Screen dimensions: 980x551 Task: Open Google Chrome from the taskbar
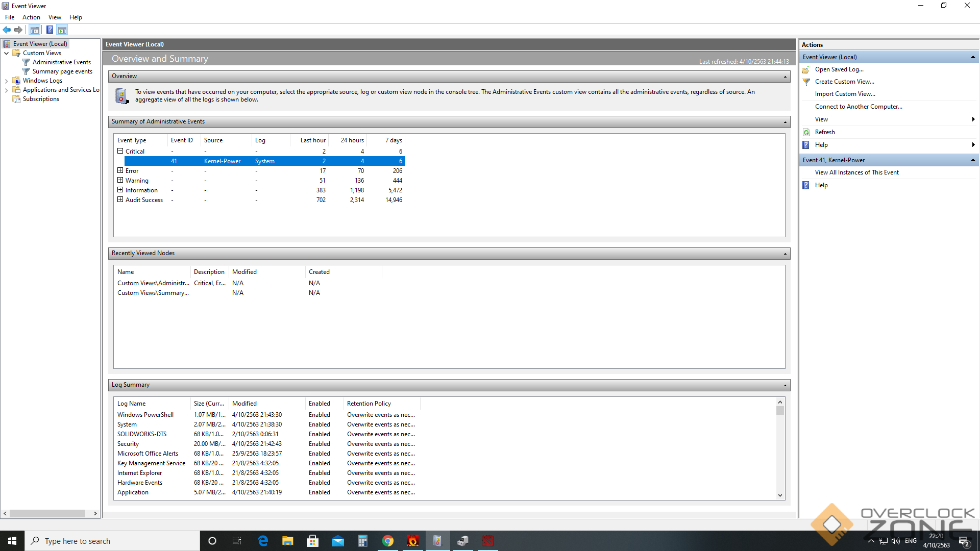coord(388,541)
